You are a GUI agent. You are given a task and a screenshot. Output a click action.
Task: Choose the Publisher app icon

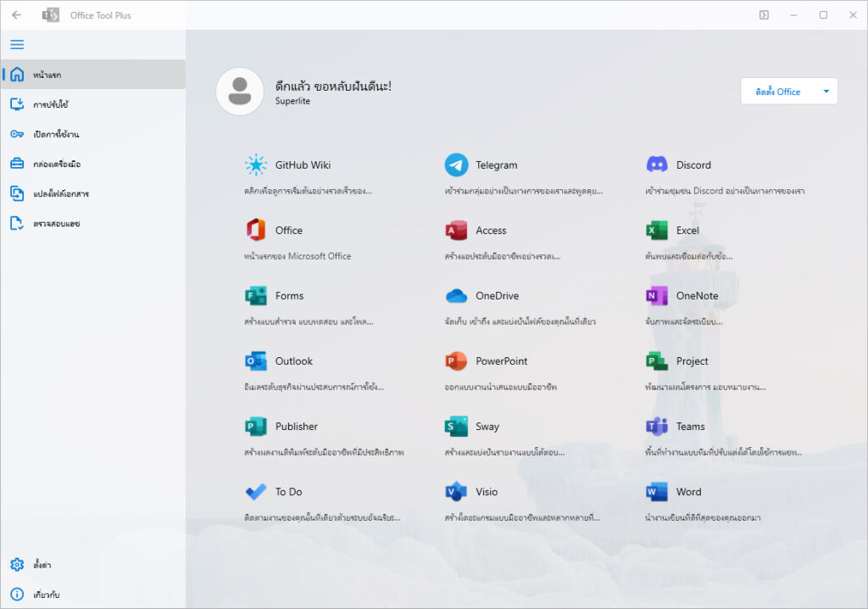click(256, 426)
